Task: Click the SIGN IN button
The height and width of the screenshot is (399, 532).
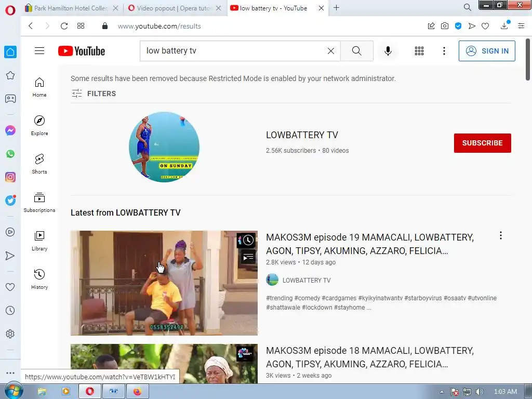Action: [487, 51]
